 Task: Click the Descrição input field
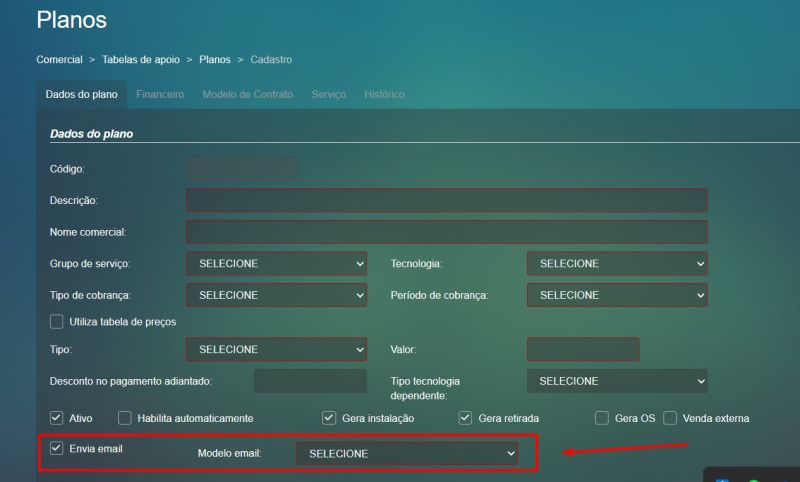(x=446, y=201)
